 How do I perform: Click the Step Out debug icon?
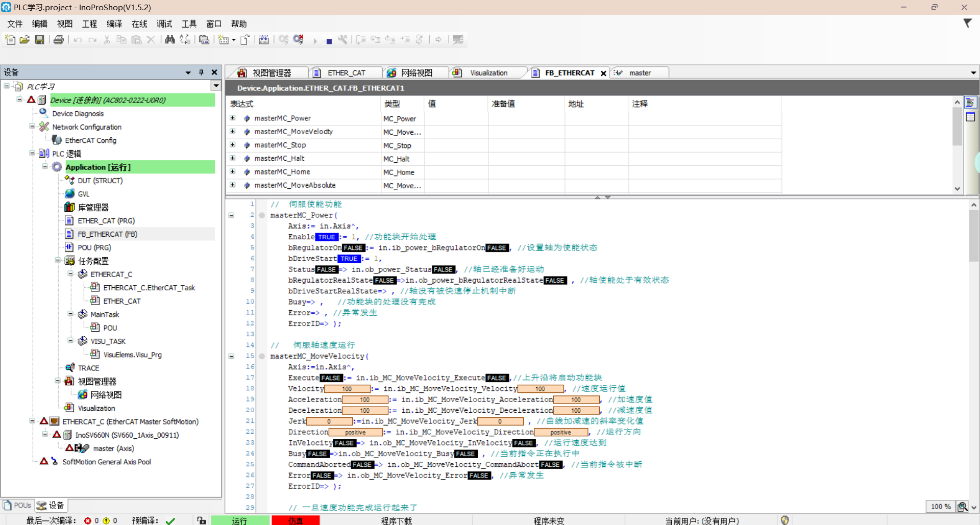(x=390, y=40)
